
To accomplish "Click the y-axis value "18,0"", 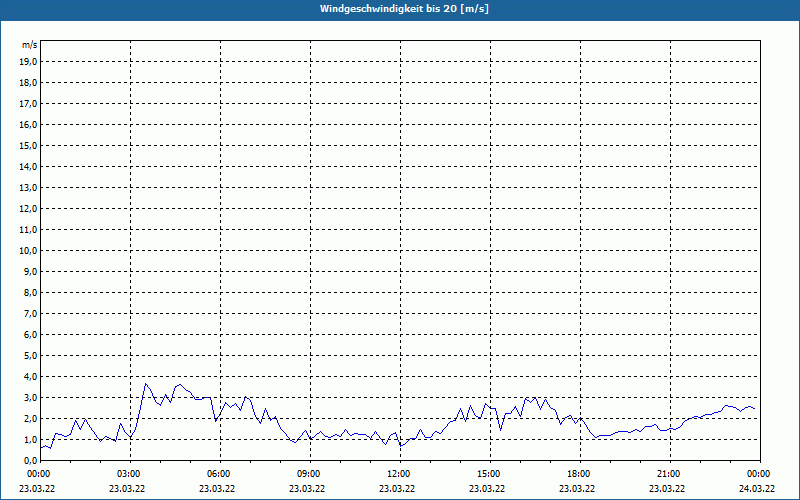I will [x=30, y=83].
